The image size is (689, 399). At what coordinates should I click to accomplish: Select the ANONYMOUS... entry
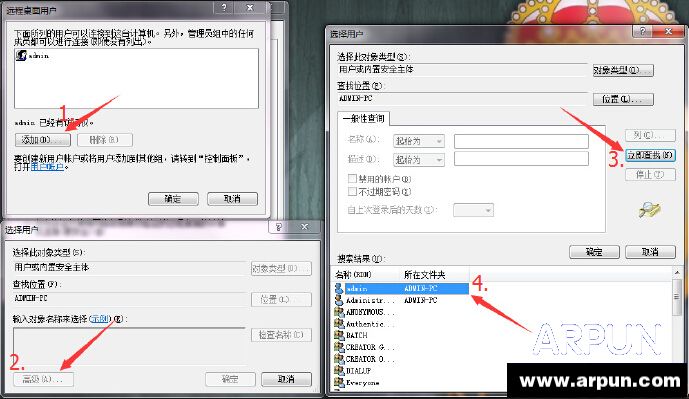tap(370, 312)
